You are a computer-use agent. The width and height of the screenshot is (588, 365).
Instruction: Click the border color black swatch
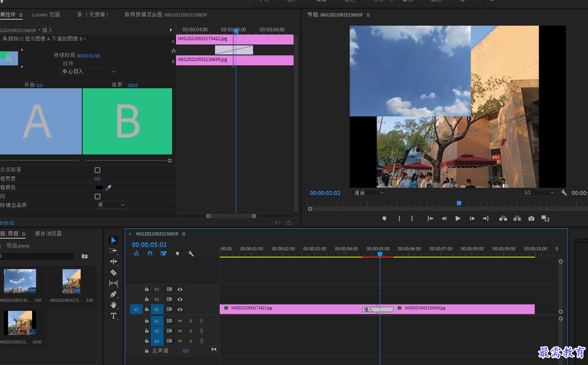pyautogui.click(x=99, y=188)
